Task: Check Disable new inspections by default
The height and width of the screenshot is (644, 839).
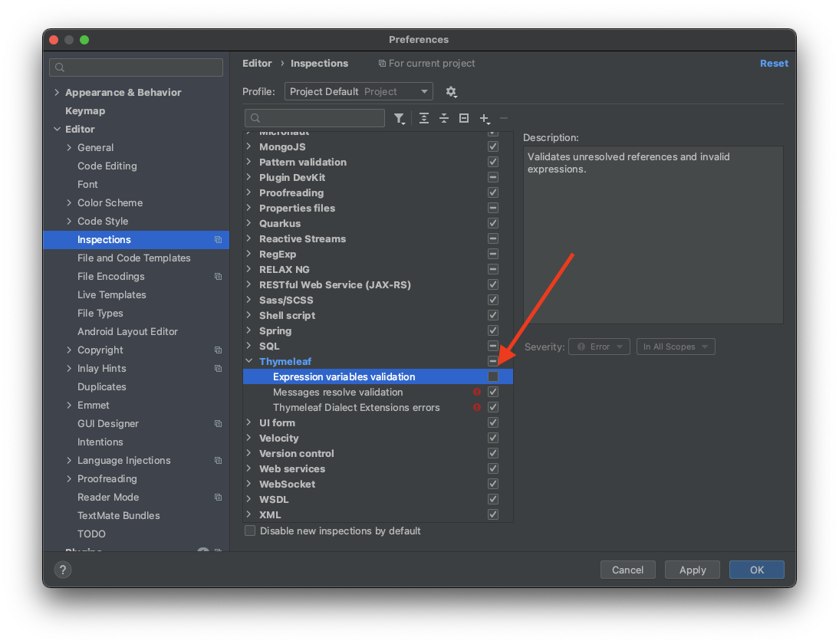Action: [x=250, y=531]
